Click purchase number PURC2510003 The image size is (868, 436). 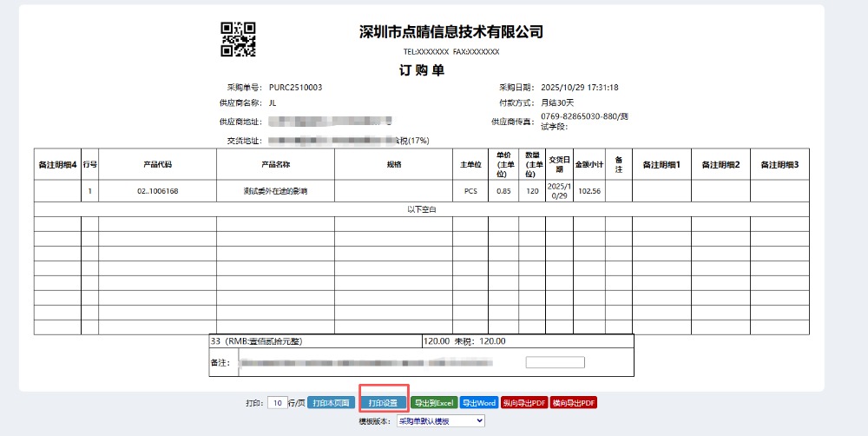(x=295, y=88)
